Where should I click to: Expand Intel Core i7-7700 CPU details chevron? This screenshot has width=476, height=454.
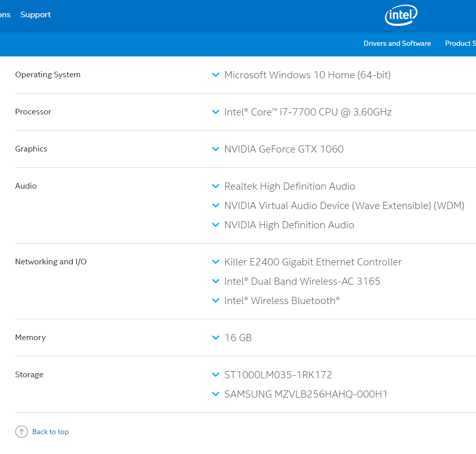(x=216, y=112)
